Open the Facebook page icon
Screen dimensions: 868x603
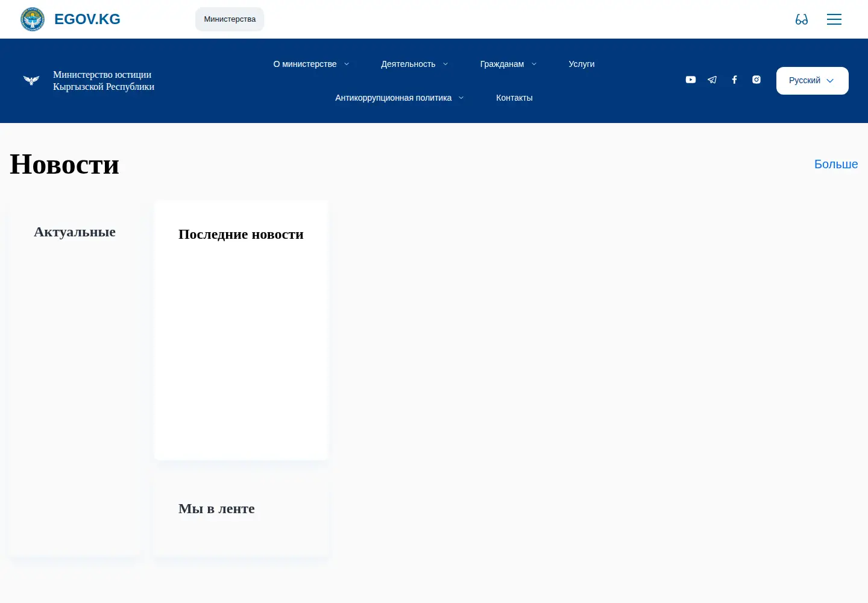(734, 80)
